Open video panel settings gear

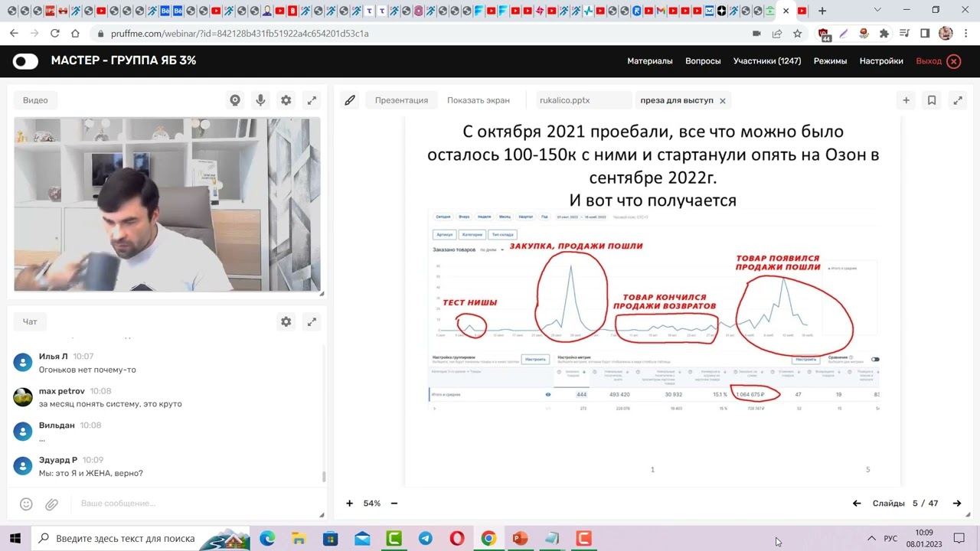pyautogui.click(x=286, y=99)
